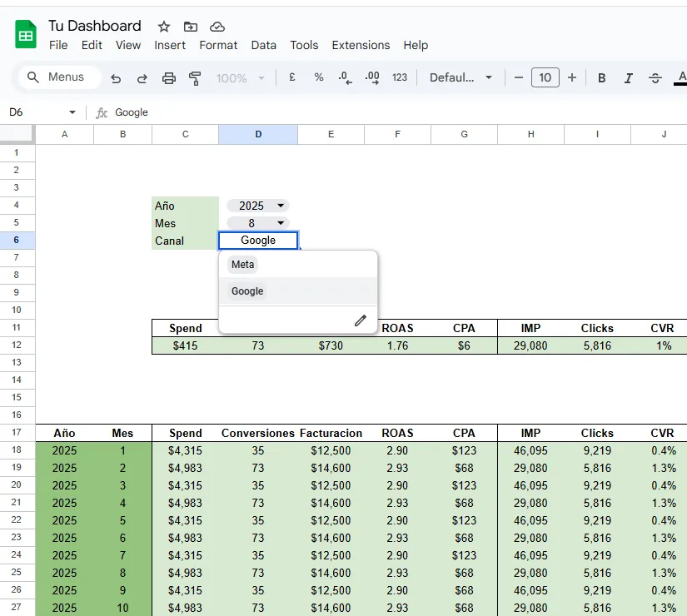Screen dimensions: 687x616
Task: Star the Tu Dashboard document
Action: point(164,27)
